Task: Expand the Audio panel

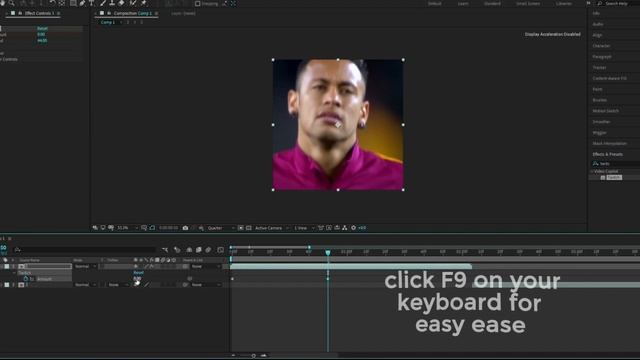Action: point(598,24)
